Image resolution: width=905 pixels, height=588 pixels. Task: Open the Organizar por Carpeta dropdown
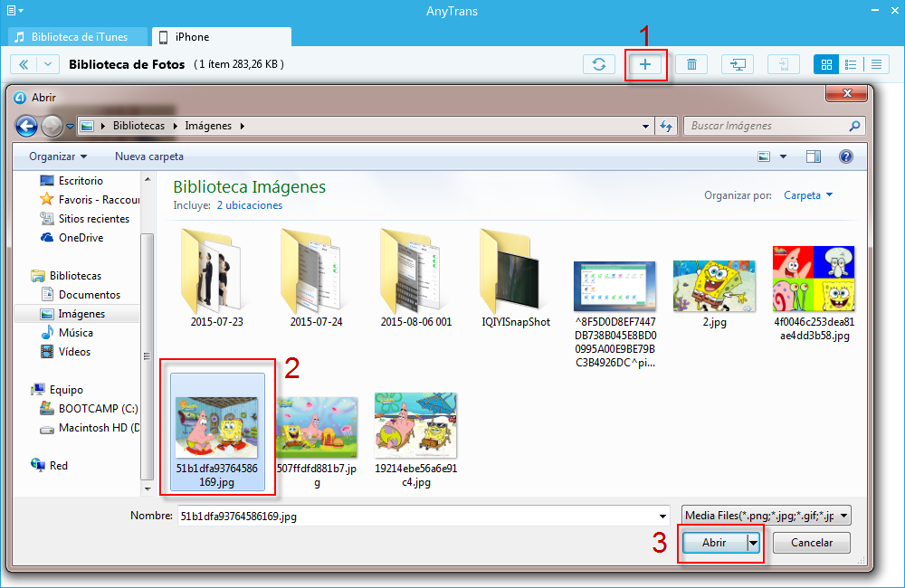[808, 195]
